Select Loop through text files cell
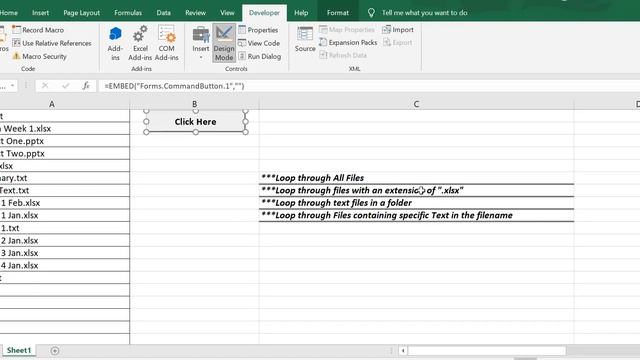The width and height of the screenshot is (640, 360). (416, 203)
